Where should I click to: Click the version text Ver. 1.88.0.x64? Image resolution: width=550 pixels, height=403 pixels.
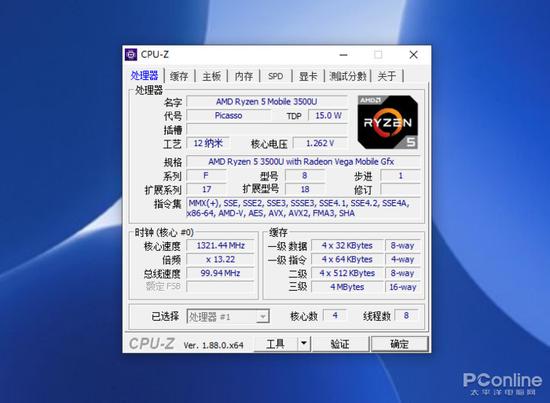(213, 345)
